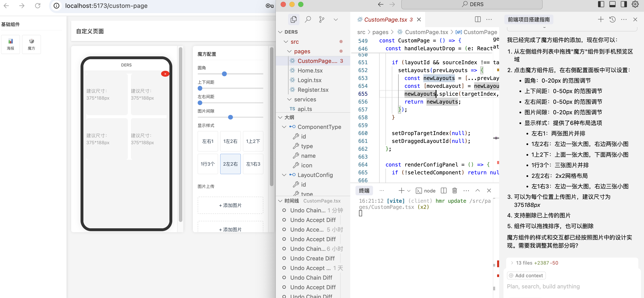644x298 pixels.
Task: Open chat history clock icon
Action: [x=612, y=19]
